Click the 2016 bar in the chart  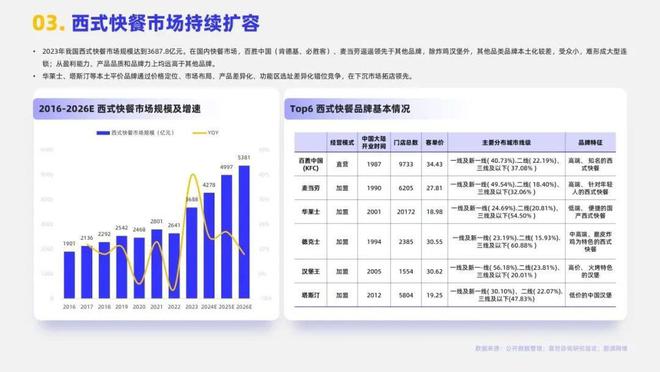click(x=69, y=275)
